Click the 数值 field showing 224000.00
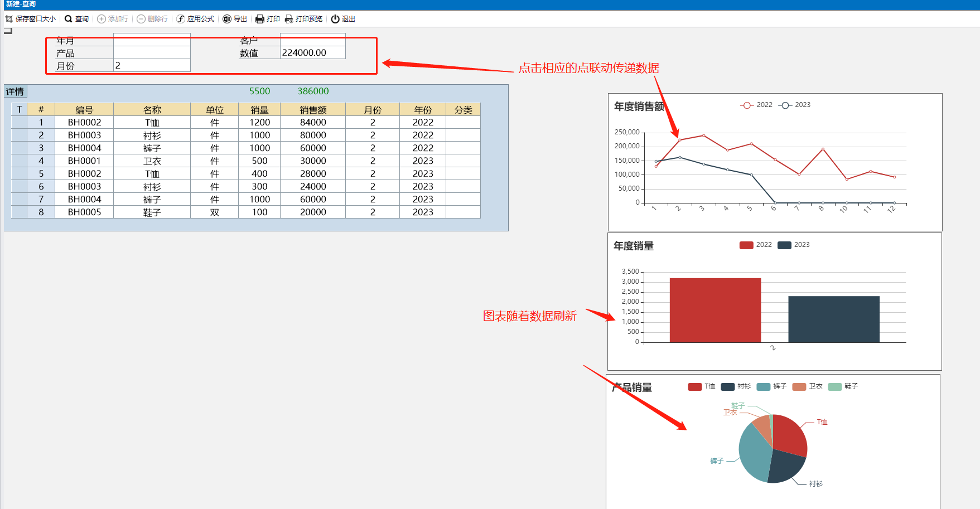Viewport: 980px width, 509px height. pos(312,53)
